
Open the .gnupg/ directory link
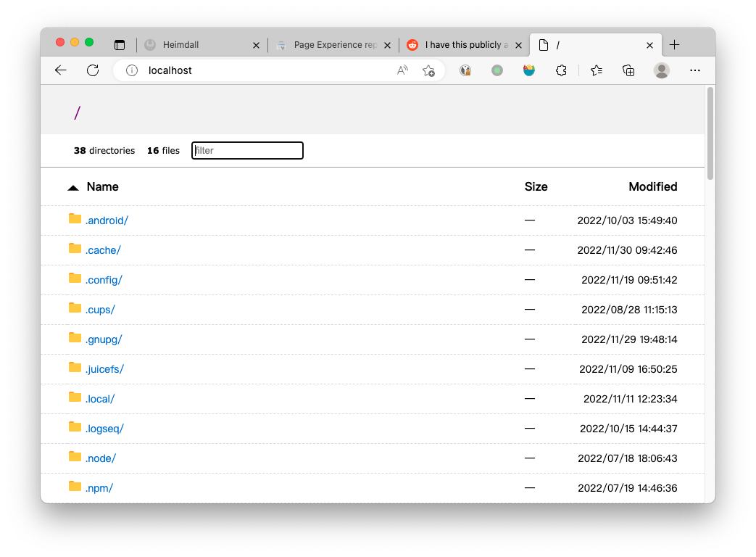coord(104,339)
